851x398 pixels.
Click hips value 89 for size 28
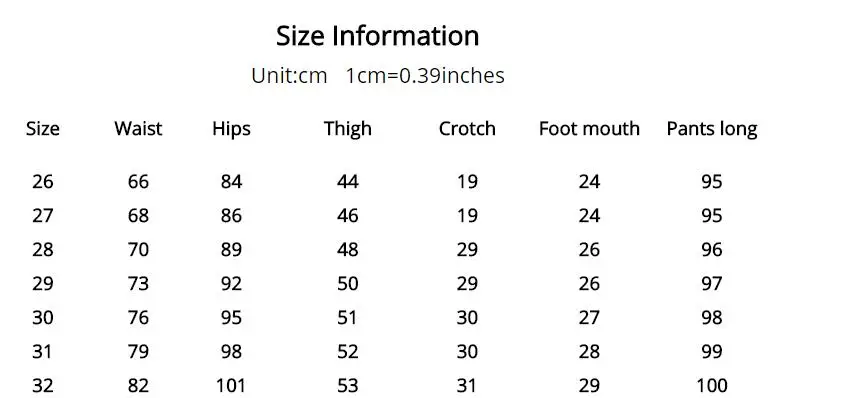click(x=231, y=250)
